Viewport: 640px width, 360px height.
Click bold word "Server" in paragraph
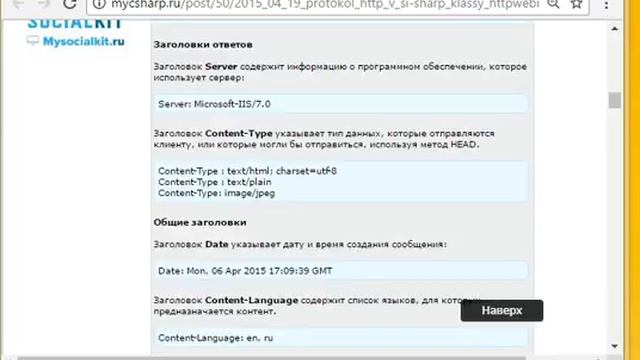221,67
